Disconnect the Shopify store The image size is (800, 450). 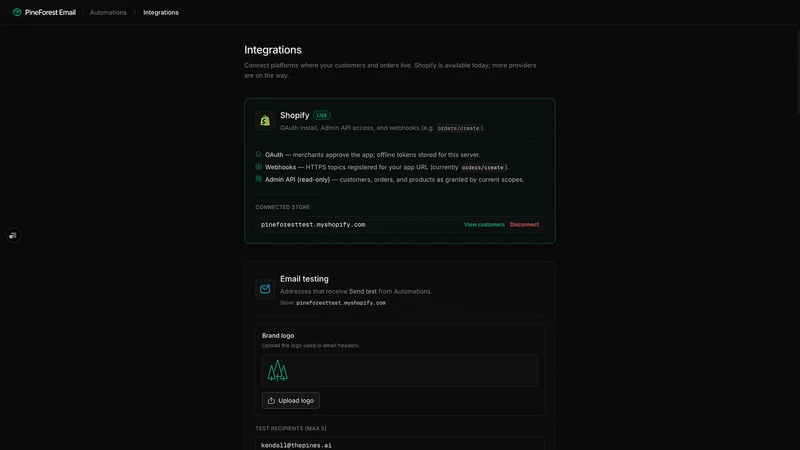pos(524,224)
